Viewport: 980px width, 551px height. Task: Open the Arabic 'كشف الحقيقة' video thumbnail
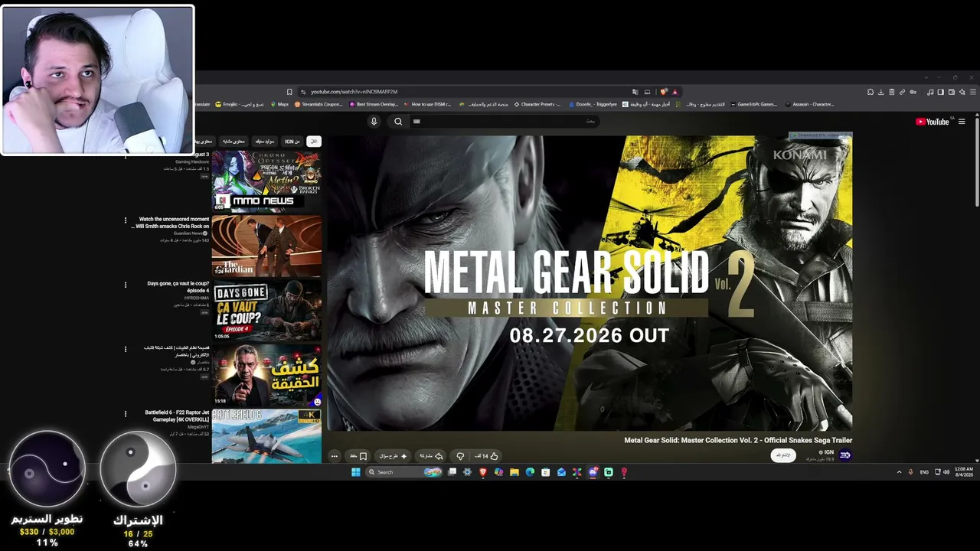[266, 374]
